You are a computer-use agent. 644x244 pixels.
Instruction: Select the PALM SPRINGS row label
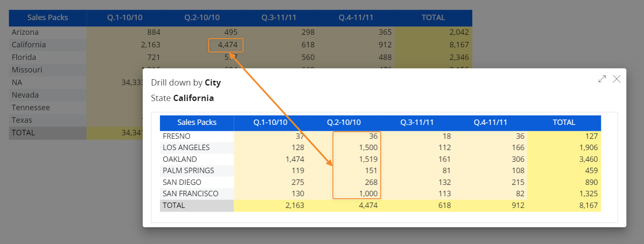[188, 171]
